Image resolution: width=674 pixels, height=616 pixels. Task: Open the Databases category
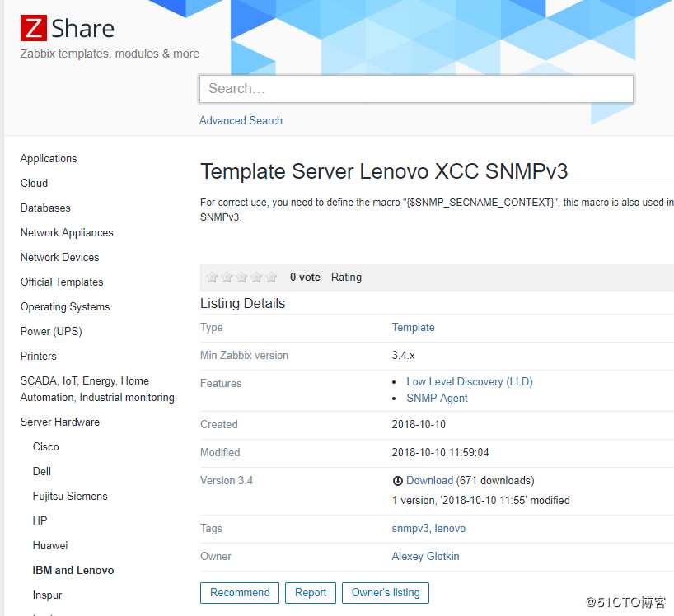point(45,208)
